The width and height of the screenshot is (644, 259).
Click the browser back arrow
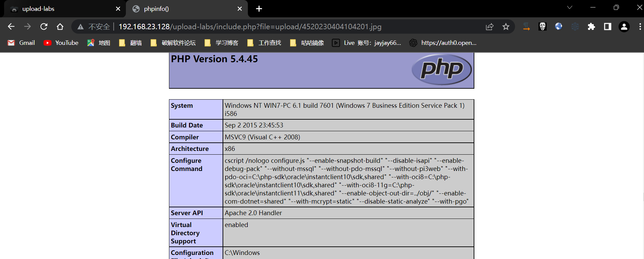pyautogui.click(x=11, y=27)
